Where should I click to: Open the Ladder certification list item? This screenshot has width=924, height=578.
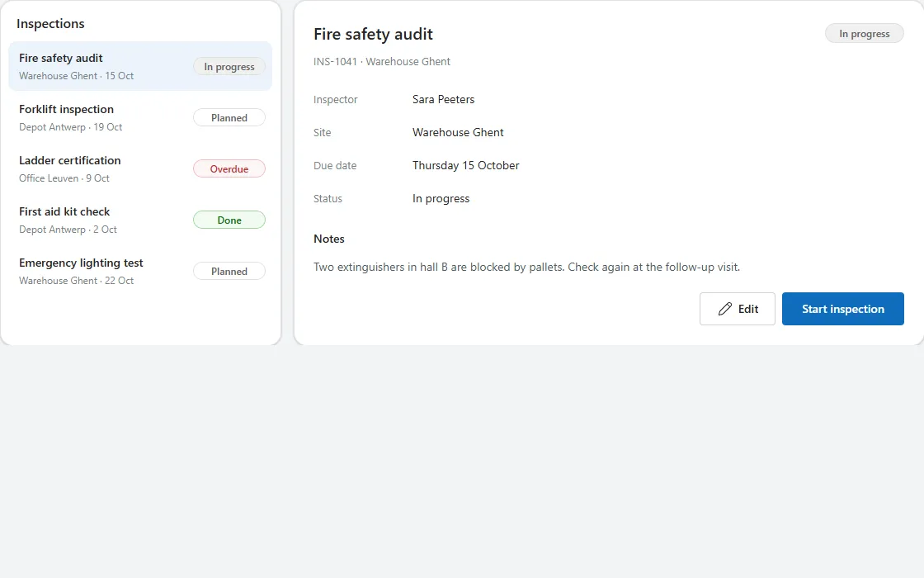click(140, 168)
